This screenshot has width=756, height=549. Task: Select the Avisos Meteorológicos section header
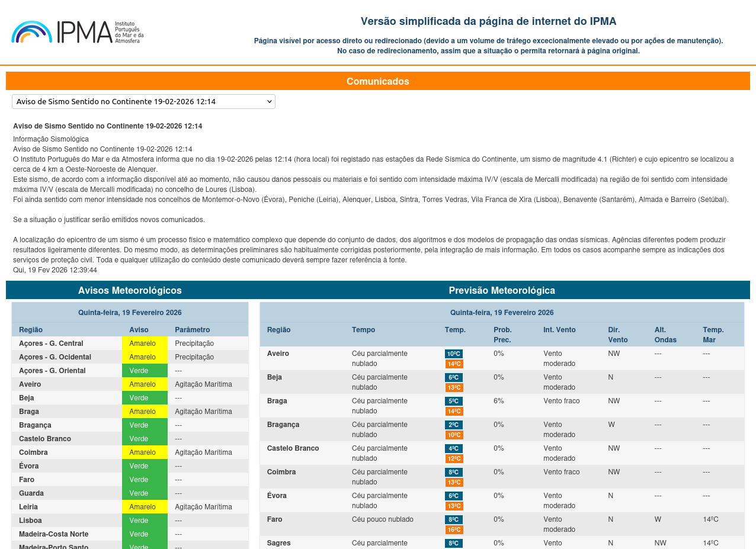click(x=130, y=290)
